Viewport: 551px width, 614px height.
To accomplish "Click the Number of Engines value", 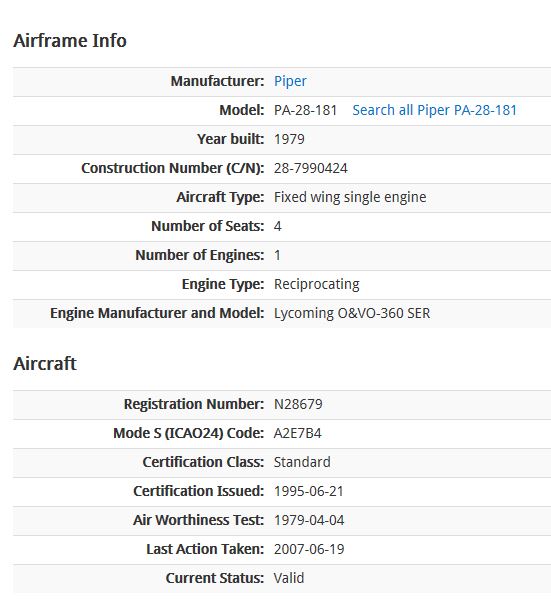I will [x=277, y=255].
